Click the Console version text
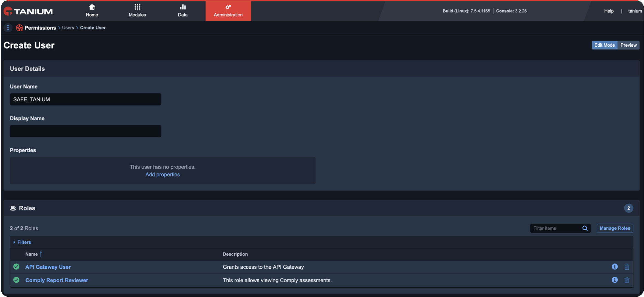This screenshot has width=644, height=297. [511, 11]
